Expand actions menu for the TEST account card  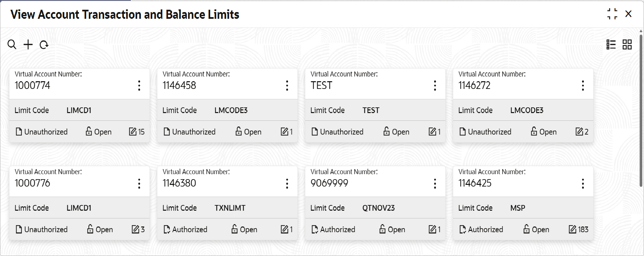(435, 86)
